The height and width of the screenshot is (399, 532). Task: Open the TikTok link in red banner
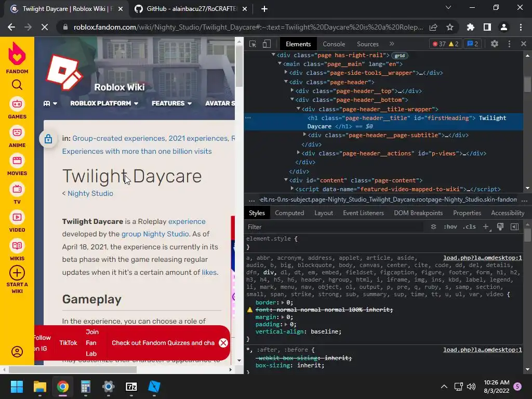[x=68, y=343]
